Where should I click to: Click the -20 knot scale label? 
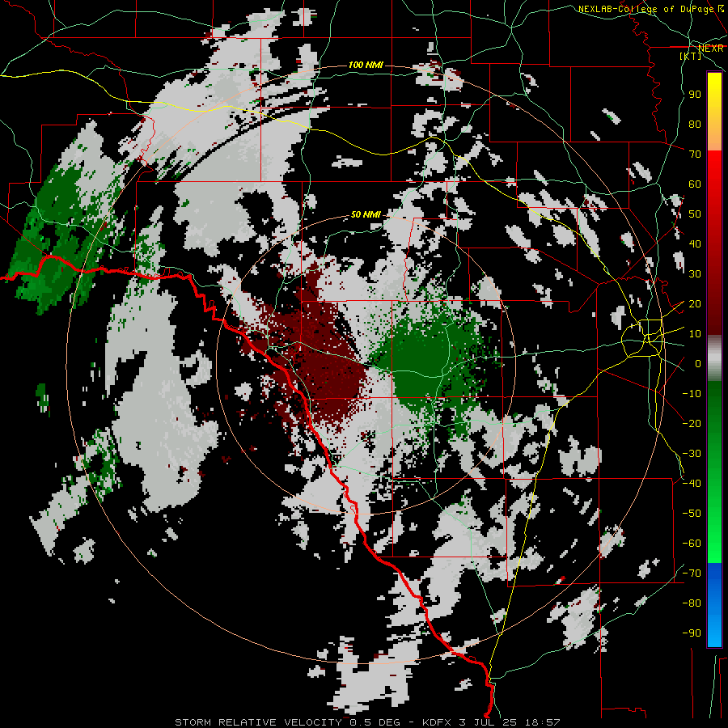point(692,423)
